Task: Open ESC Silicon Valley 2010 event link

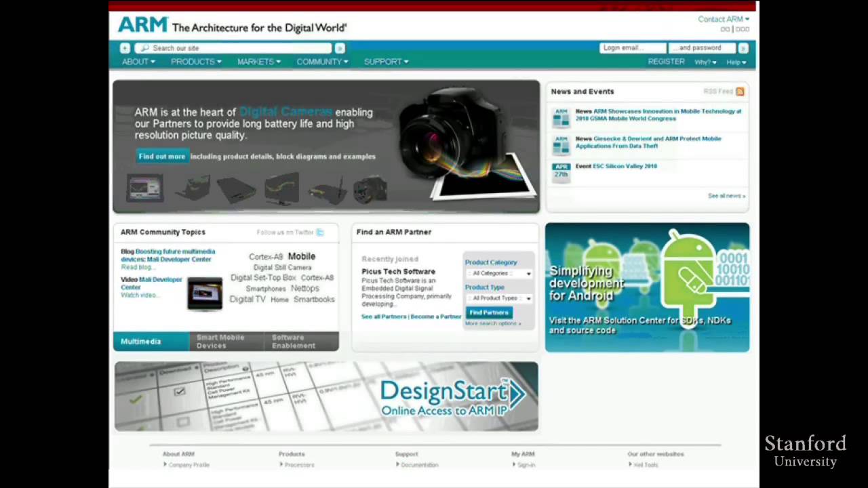Action: [625, 166]
